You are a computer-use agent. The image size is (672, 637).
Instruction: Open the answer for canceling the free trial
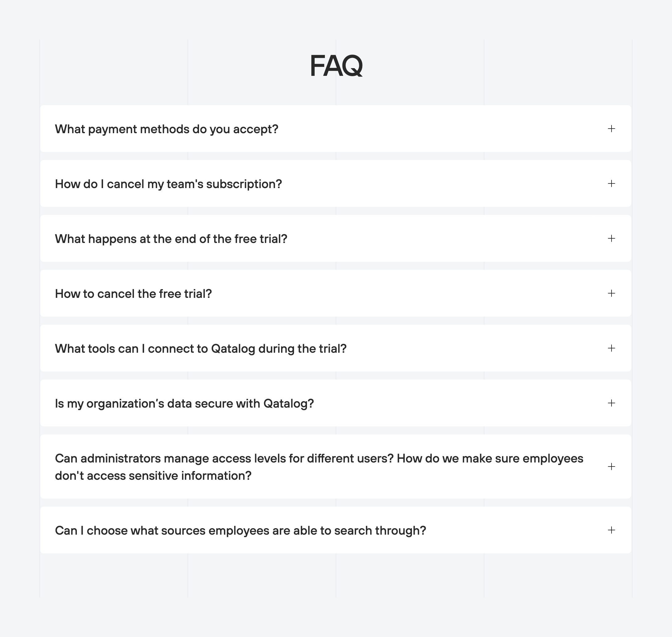click(612, 294)
